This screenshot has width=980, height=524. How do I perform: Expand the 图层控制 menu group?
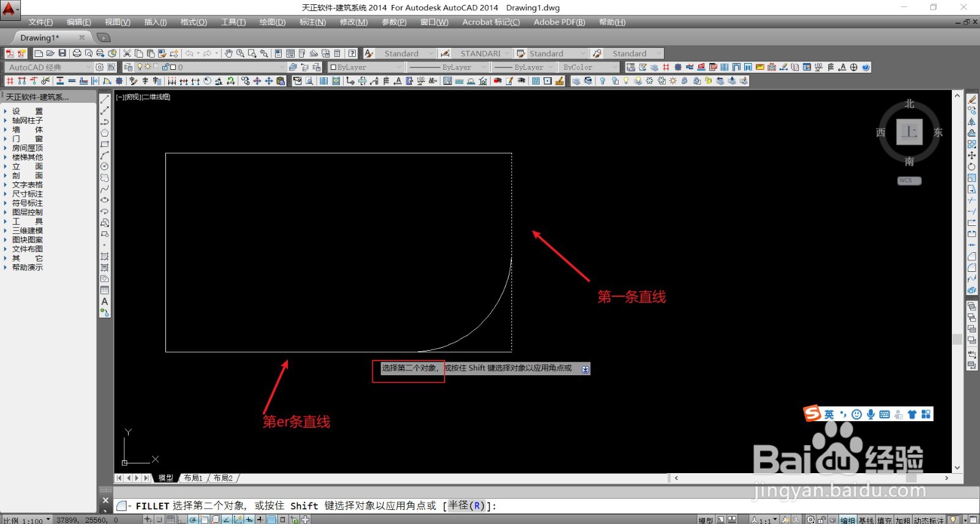(28, 212)
